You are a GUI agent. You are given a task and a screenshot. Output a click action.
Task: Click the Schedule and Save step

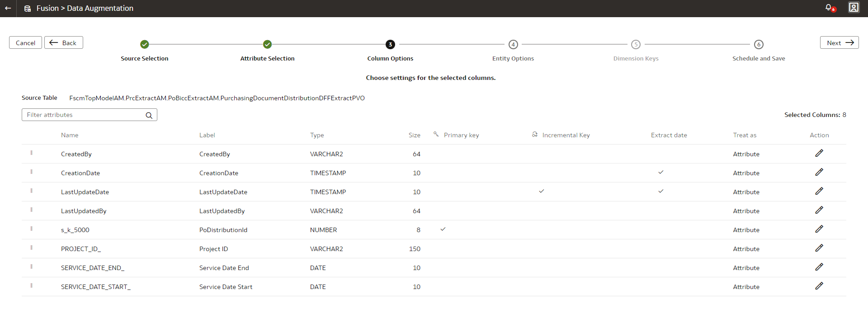pyautogui.click(x=759, y=44)
